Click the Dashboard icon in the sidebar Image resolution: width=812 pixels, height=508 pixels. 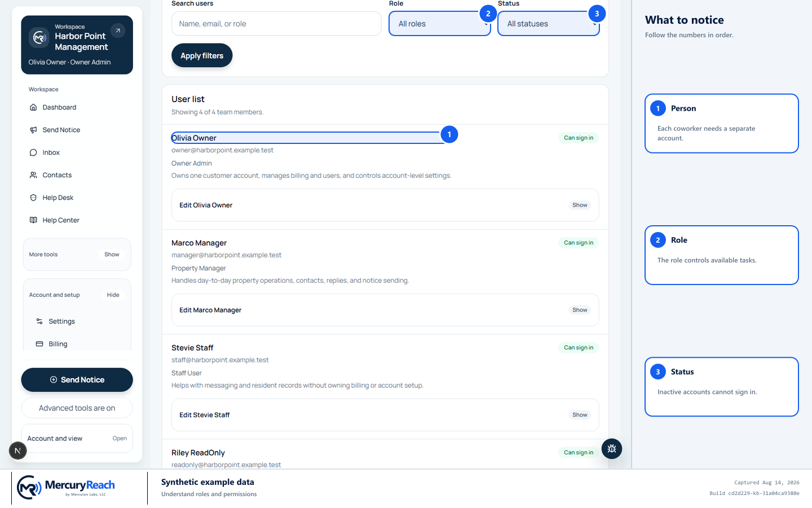[x=33, y=107]
